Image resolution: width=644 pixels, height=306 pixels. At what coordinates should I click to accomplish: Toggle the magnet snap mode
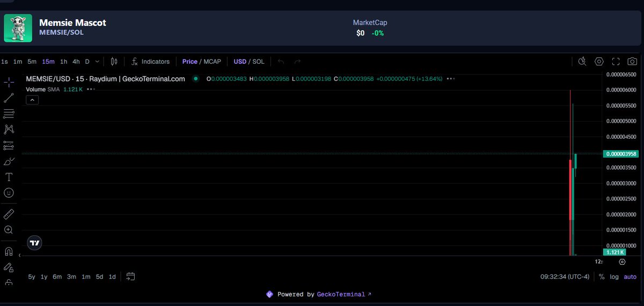tap(9, 251)
